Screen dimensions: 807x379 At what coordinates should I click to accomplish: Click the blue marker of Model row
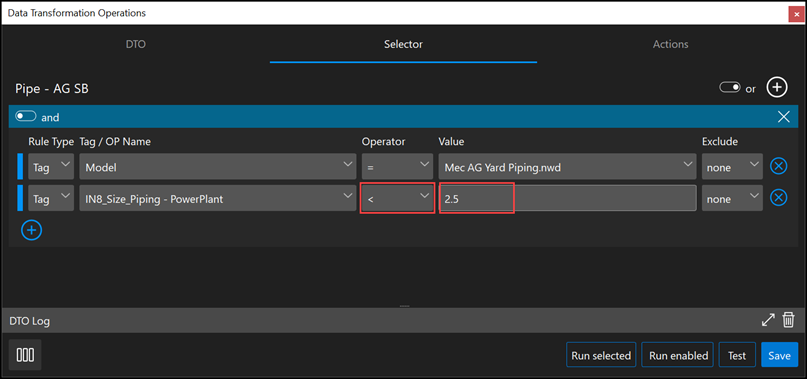(21, 166)
